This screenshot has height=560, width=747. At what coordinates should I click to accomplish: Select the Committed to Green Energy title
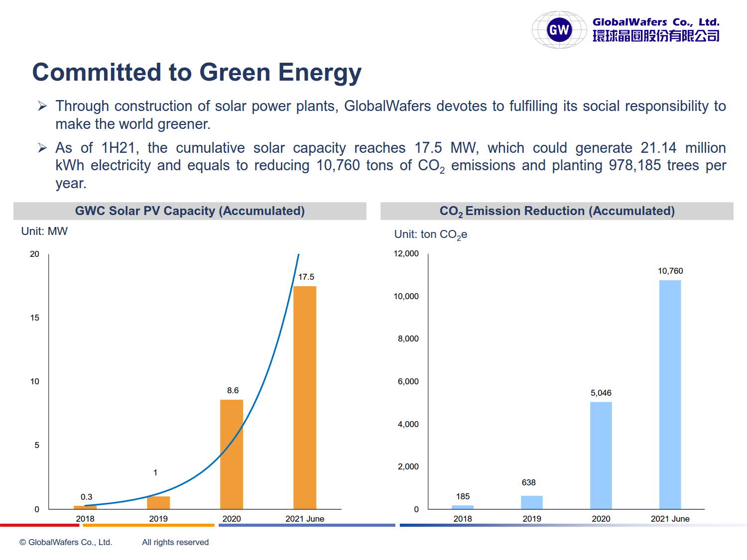[197, 73]
